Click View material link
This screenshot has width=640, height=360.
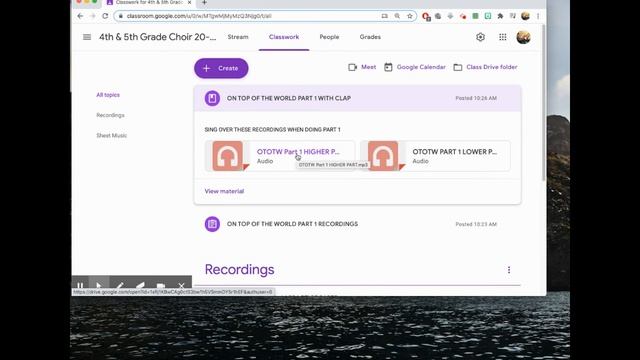[x=224, y=191]
